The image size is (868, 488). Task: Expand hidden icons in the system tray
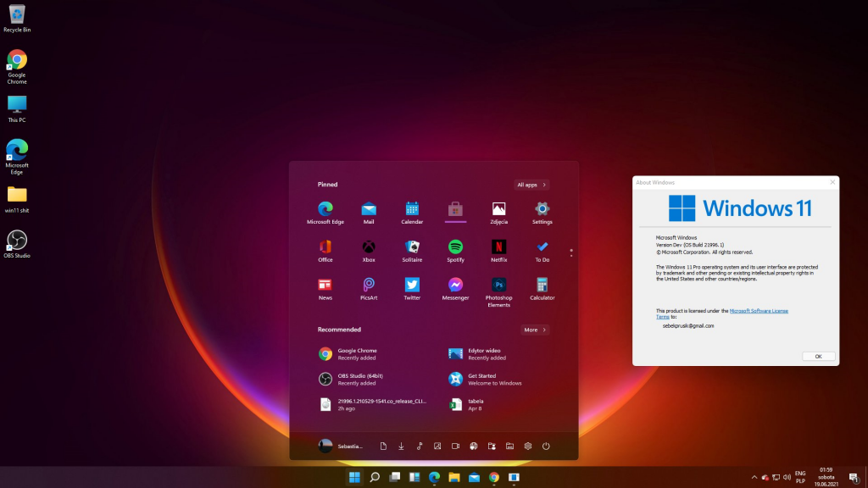pos(754,476)
